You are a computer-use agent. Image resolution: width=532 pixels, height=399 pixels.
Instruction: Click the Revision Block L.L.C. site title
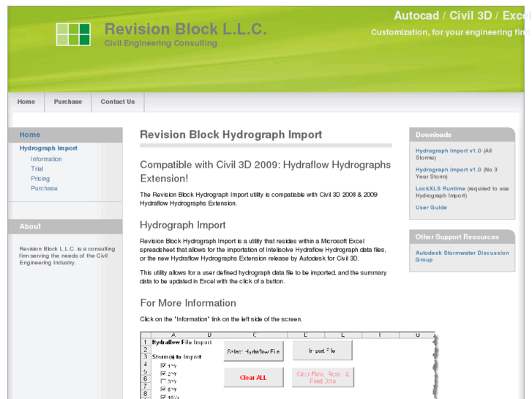pyautogui.click(x=186, y=29)
